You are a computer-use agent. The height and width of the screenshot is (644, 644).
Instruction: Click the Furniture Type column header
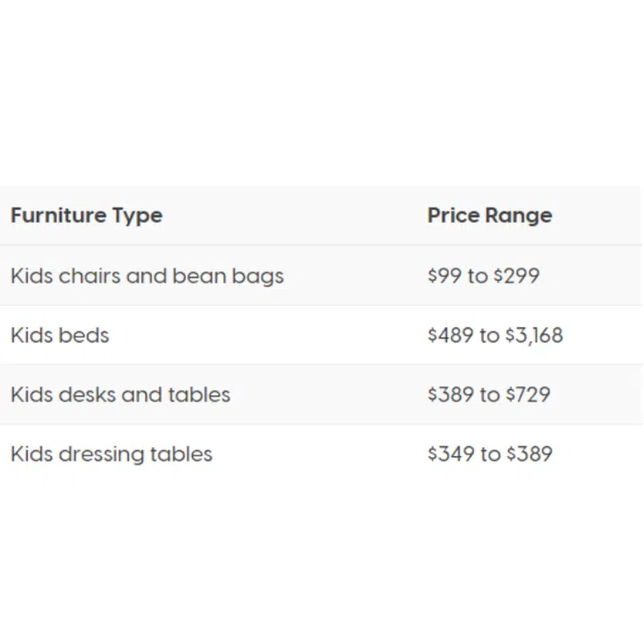(87, 216)
